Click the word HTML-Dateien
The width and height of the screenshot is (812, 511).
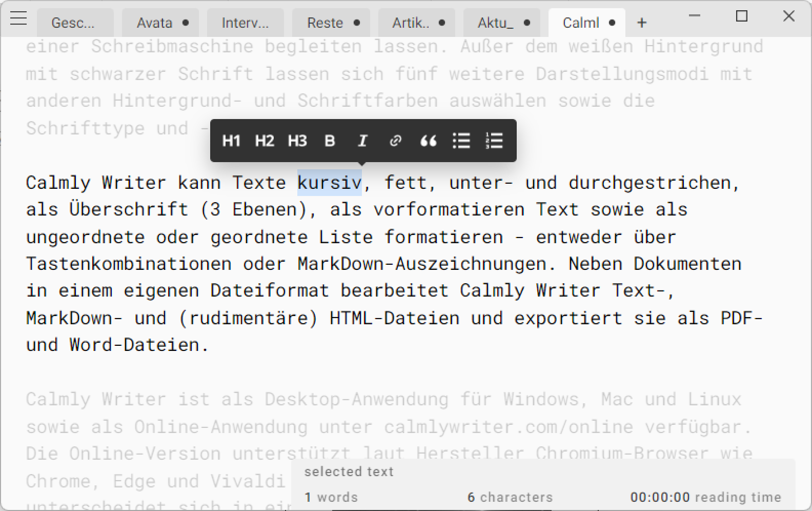coord(394,318)
